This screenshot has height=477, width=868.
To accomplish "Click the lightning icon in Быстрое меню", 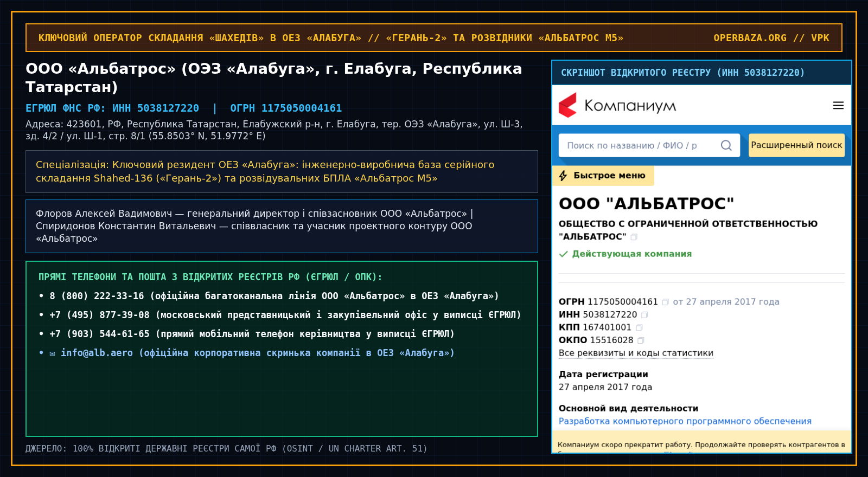I will [563, 176].
